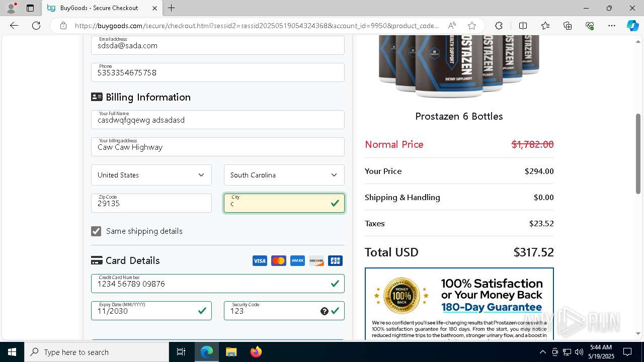Open the Favorites list icon
The height and width of the screenshot is (362, 644).
click(545, 26)
